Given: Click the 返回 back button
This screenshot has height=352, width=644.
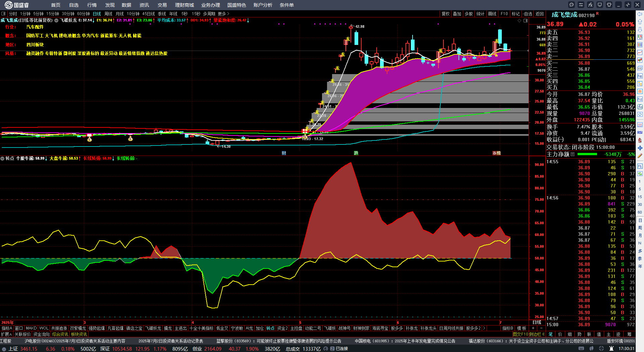Looking at the screenshot, I should click(x=540, y=14).
